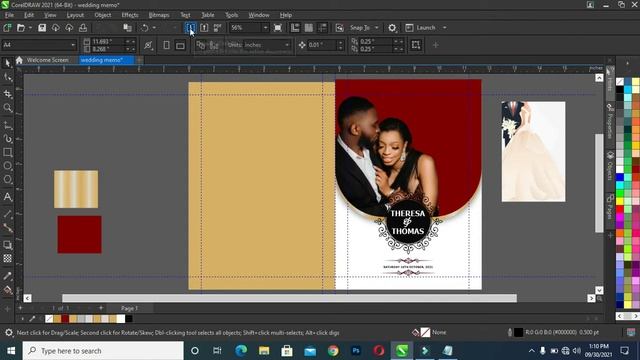
Task: Expand the Launch dropdown
Action: coord(444,28)
